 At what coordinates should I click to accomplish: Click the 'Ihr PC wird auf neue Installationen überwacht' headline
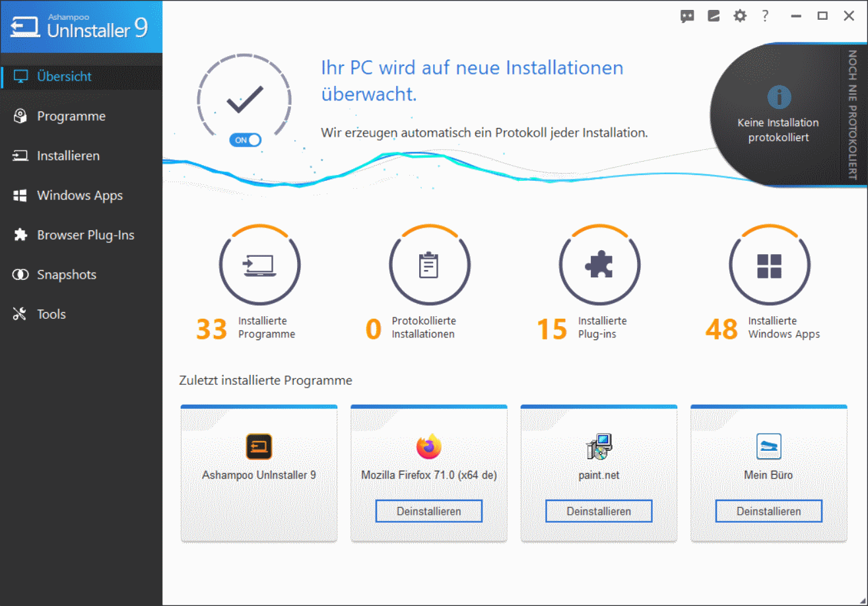(x=472, y=81)
